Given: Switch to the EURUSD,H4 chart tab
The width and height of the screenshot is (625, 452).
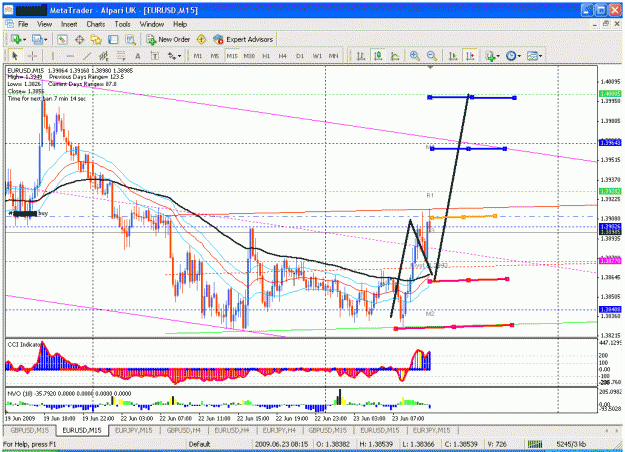Looking at the screenshot, I should pos(232,430).
